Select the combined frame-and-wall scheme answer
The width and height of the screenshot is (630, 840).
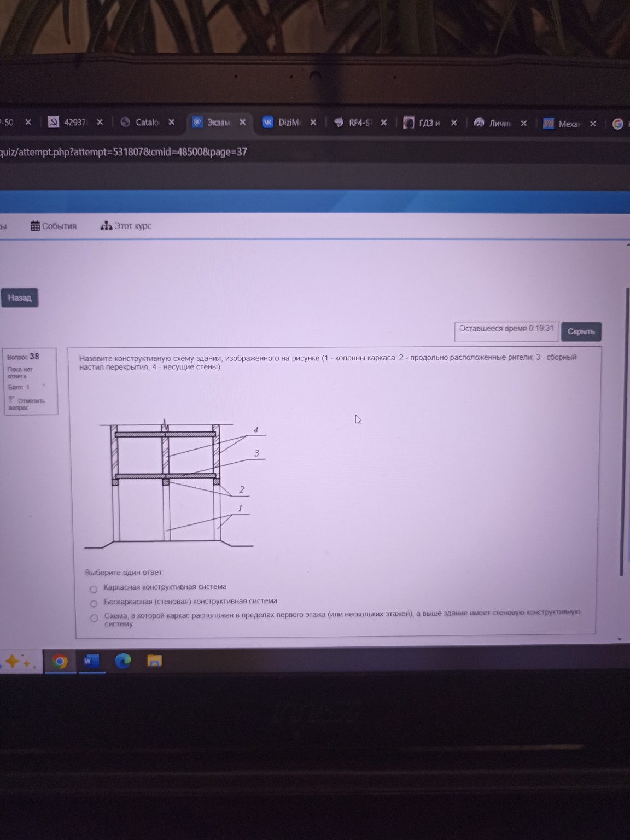tap(94, 617)
